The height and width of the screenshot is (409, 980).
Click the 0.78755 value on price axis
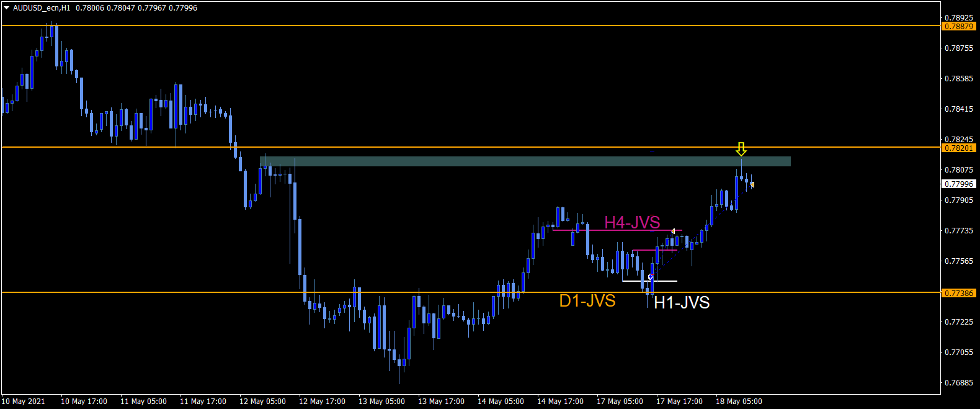tap(959, 48)
